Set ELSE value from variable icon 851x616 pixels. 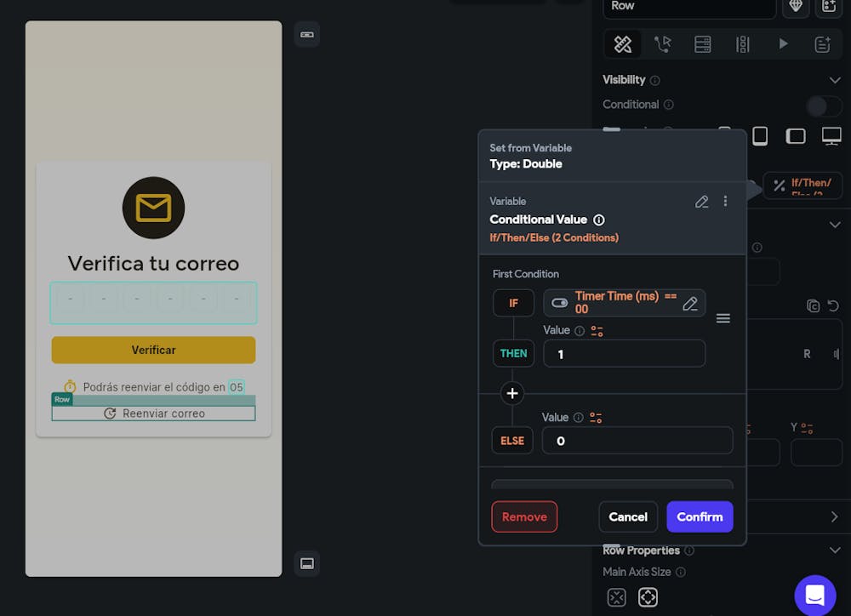tap(596, 418)
